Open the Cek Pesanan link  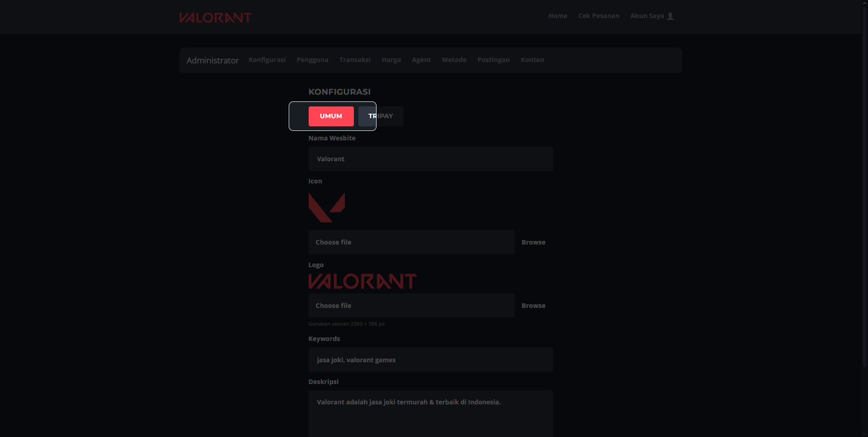599,16
